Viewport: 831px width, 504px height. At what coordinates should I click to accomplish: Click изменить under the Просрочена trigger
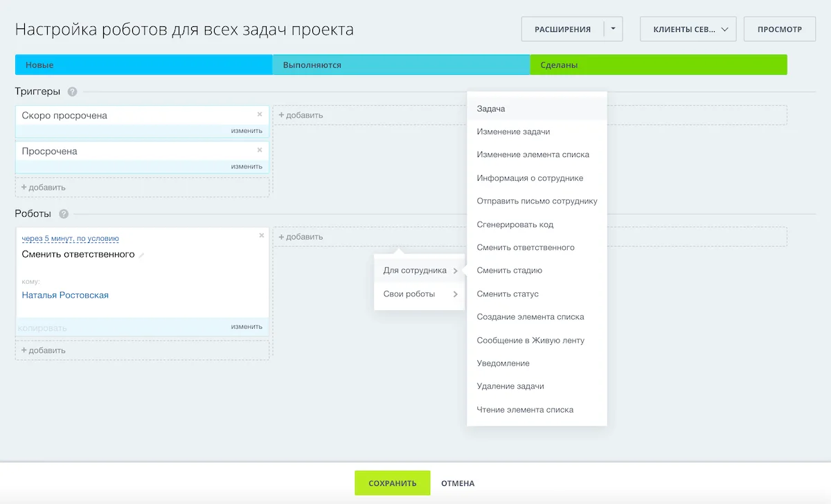pos(247,166)
